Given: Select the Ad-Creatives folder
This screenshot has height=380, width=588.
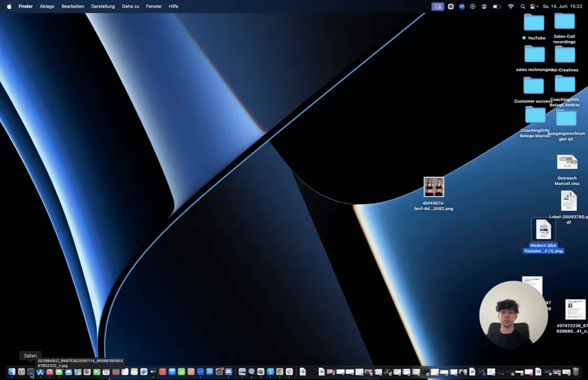Looking at the screenshot, I should pos(565,55).
